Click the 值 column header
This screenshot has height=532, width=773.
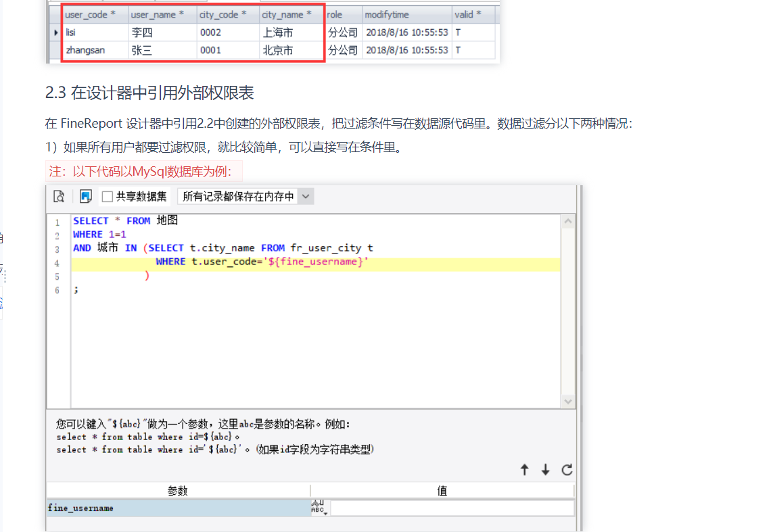click(442, 491)
